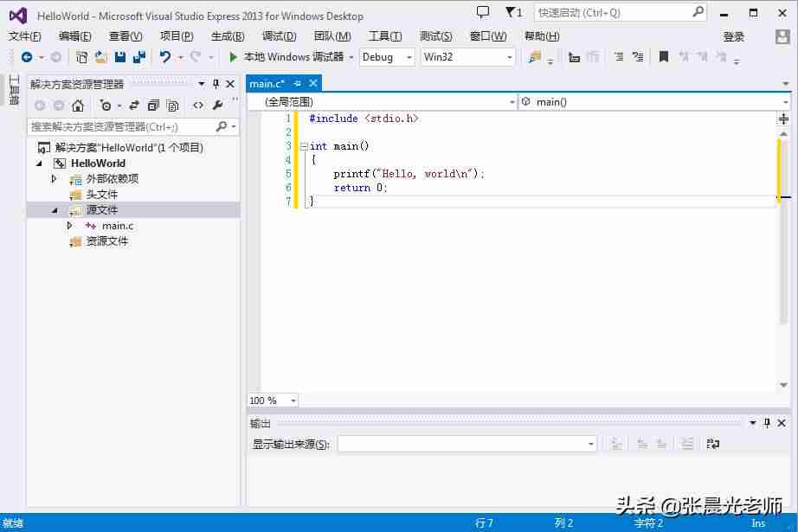Image resolution: width=798 pixels, height=532 pixels.
Task: Open the 工具箱 side tab
Action: (14, 90)
